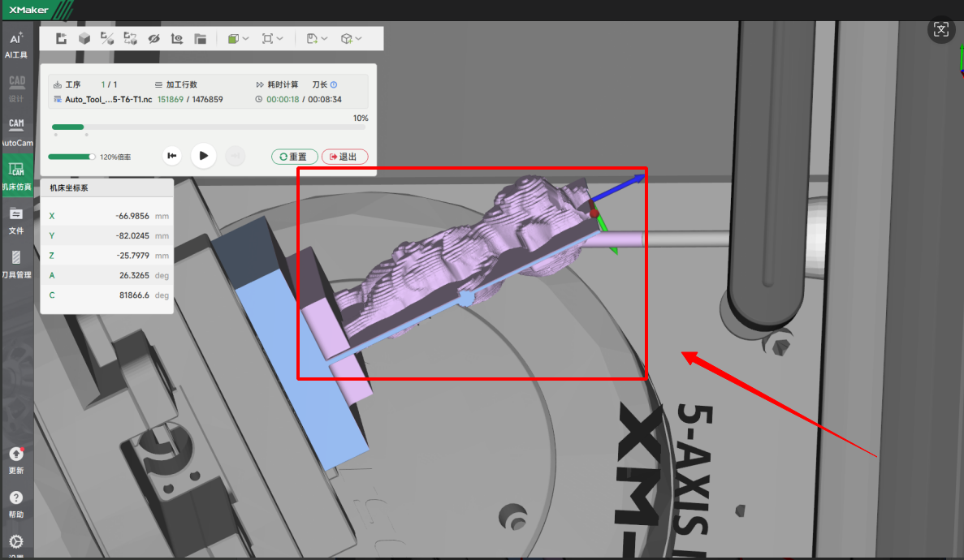This screenshot has width=964, height=560.
Task: Click the solid cube icon in toolbar
Action: 84,38
